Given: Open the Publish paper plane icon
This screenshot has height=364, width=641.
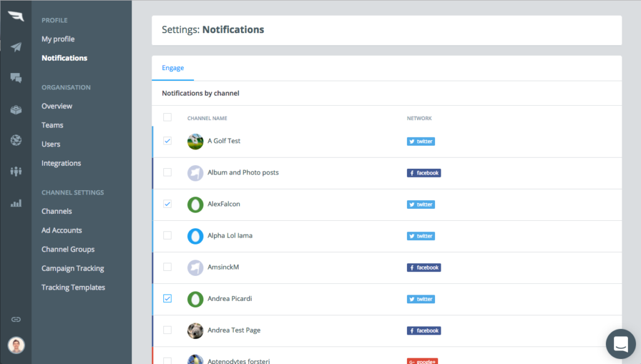Looking at the screenshot, I should [16, 47].
